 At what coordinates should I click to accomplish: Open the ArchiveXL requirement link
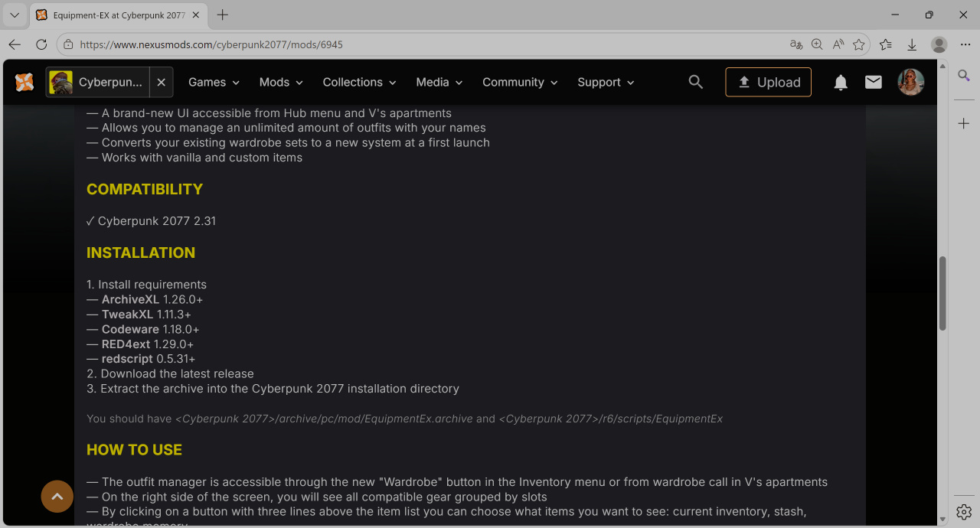130,299
